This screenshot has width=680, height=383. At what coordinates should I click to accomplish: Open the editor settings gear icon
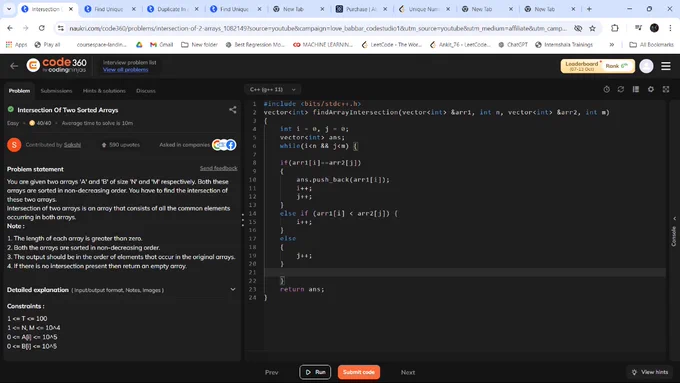click(651, 89)
